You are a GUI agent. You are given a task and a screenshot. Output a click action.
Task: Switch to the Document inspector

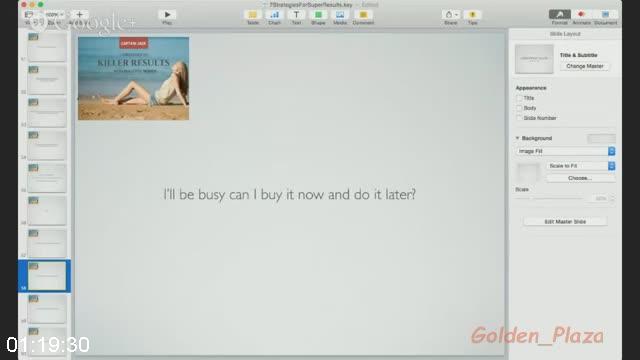[x=605, y=15]
